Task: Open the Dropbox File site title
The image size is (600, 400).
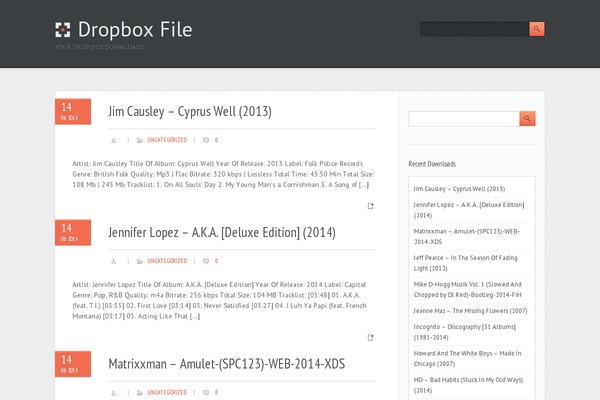Action: (135, 29)
